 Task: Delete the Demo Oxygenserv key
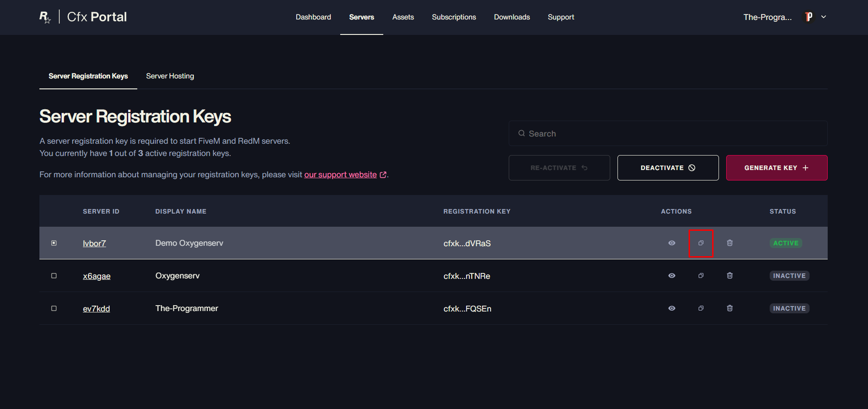[730, 243]
